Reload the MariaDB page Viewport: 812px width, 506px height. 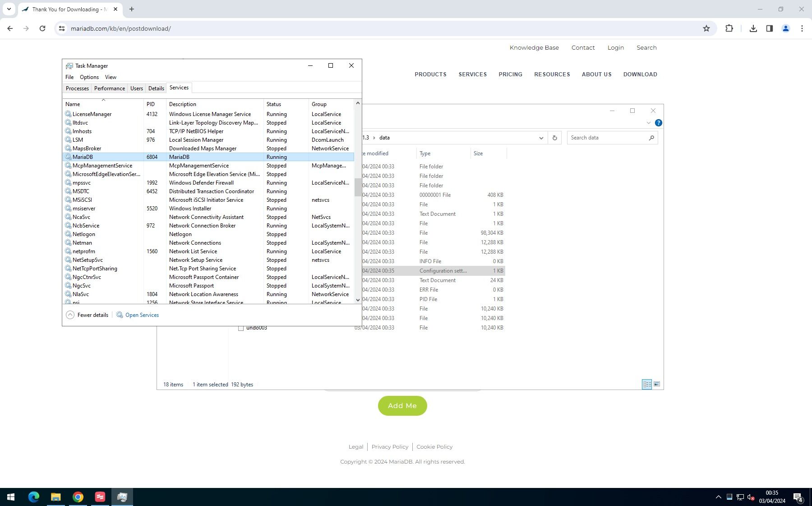pos(42,28)
